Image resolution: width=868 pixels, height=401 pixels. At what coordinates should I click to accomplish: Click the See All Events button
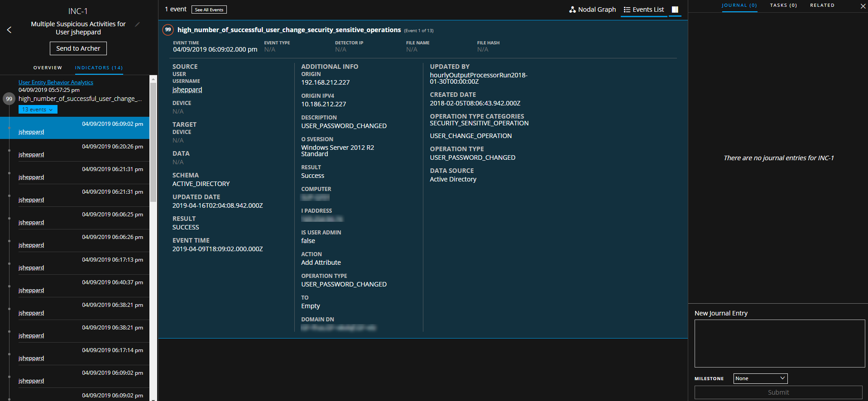tap(209, 10)
